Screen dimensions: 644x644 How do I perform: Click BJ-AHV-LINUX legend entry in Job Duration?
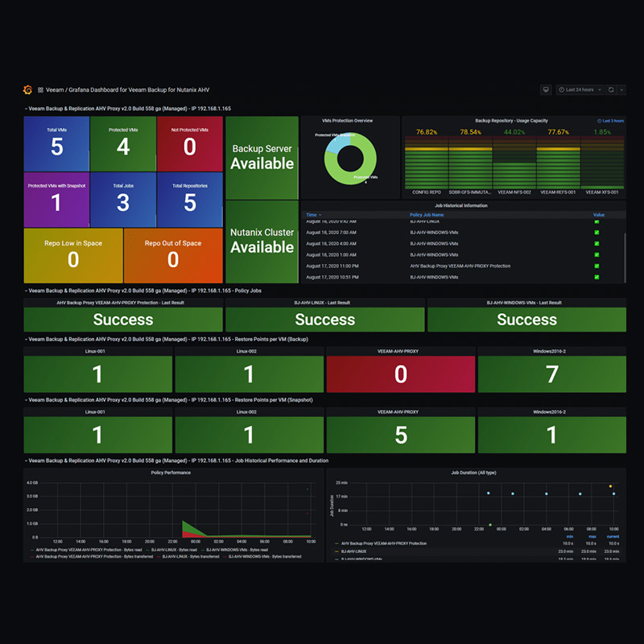[x=354, y=551]
